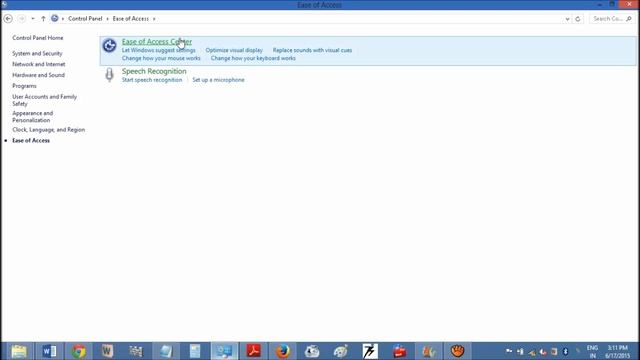Viewport: 640px width, 360px height.
Task: Expand chevron after Control Panel breadcrumb
Action: 108,19
